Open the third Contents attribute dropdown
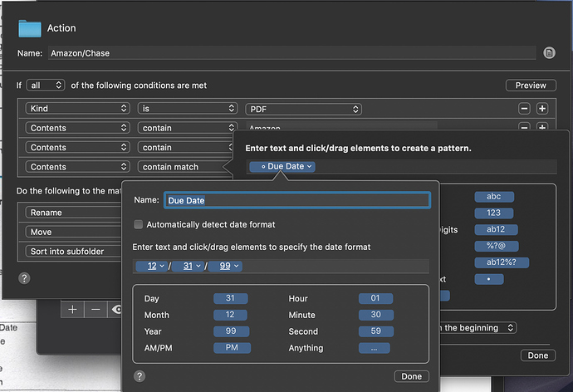 coord(77,167)
